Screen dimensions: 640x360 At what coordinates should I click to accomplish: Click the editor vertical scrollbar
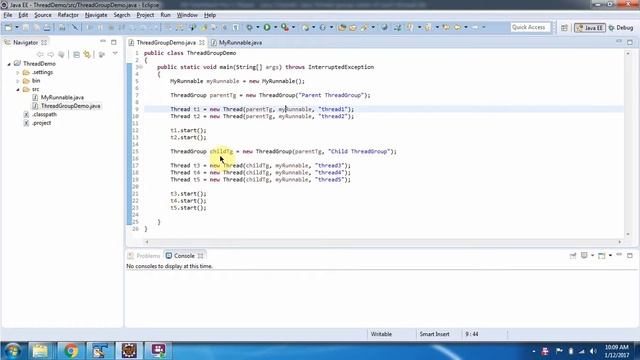[628, 144]
